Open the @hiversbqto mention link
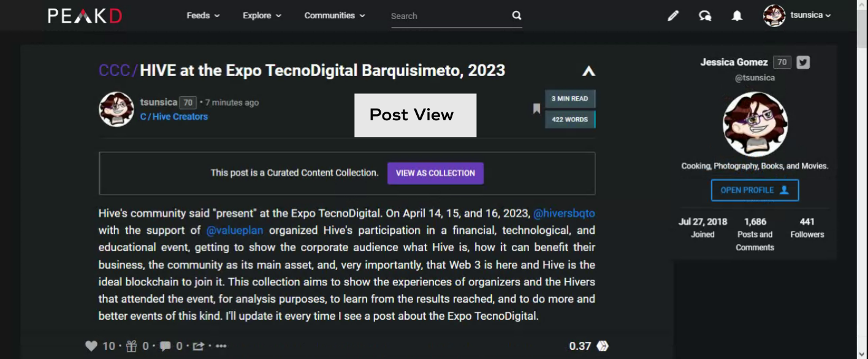868x359 pixels. tap(564, 214)
